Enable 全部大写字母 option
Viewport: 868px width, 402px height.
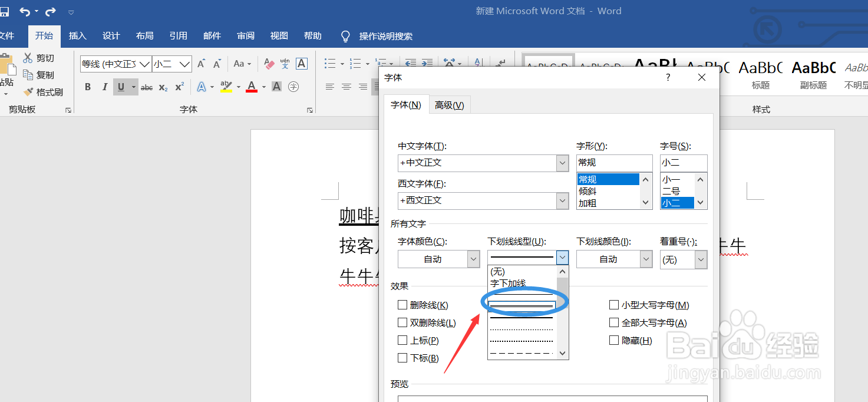(614, 322)
